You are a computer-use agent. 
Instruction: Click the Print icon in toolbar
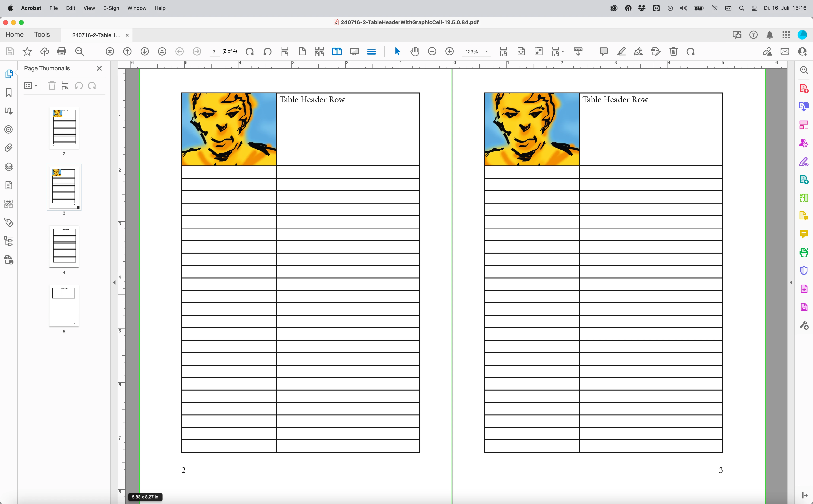pyautogui.click(x=62, y=51)
